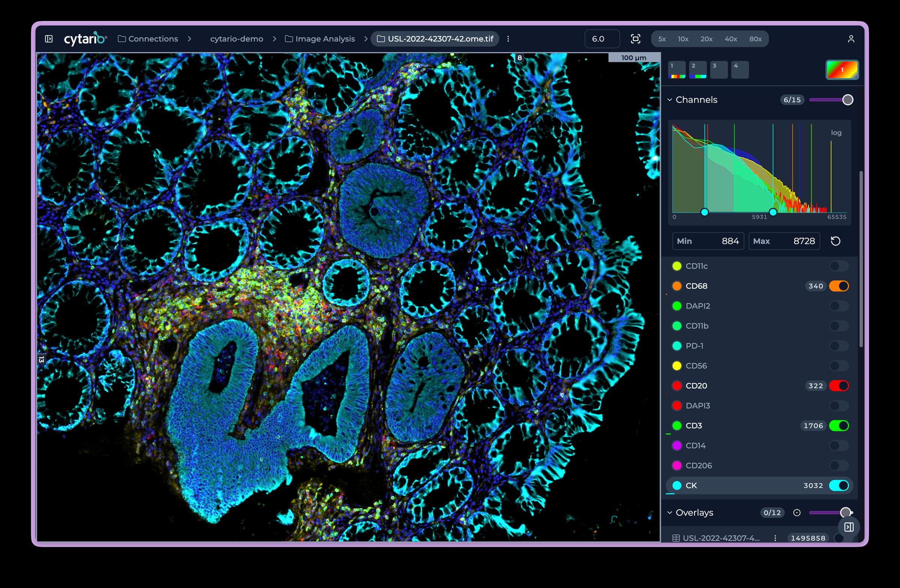Click the histogram maximum handle
Viewport: 900px width, 588px height.
(x=773, y=212)
